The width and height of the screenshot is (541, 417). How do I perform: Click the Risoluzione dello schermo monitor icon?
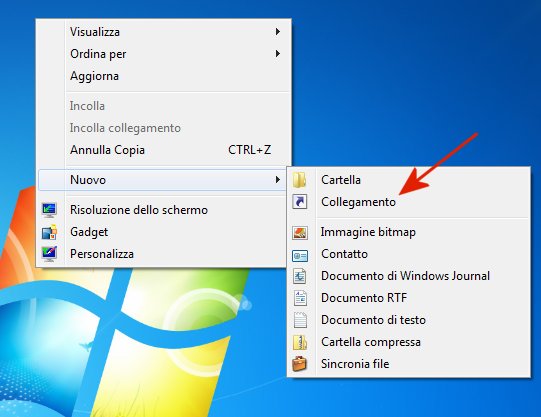click(x=49, y=210)
